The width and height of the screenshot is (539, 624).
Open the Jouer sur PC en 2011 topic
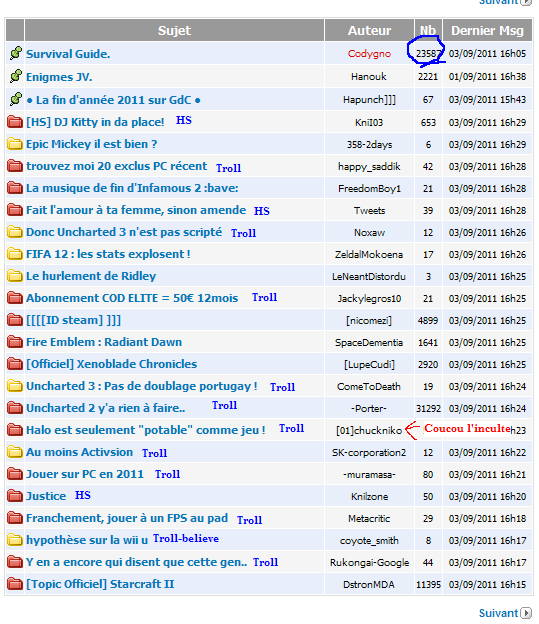click(x=85, y=474)
